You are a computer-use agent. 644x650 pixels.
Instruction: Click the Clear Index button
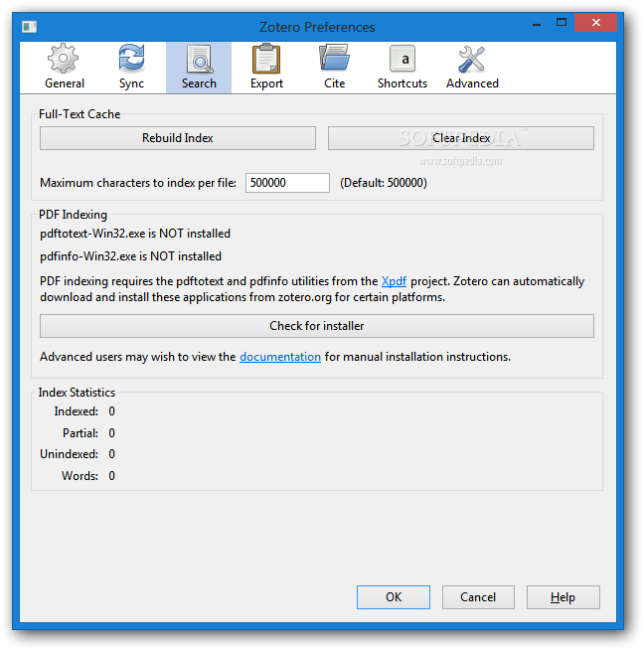click(461, 138)
